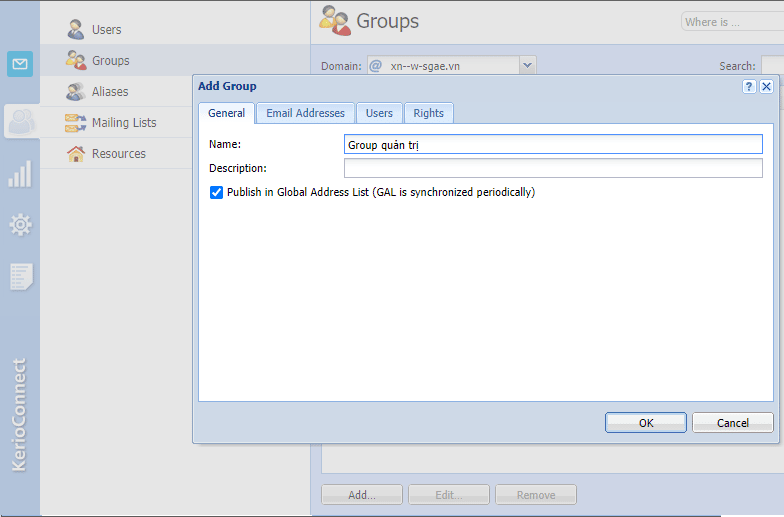Open the mail envelope section in sidebar
The image size is (784, 517).
20,64
